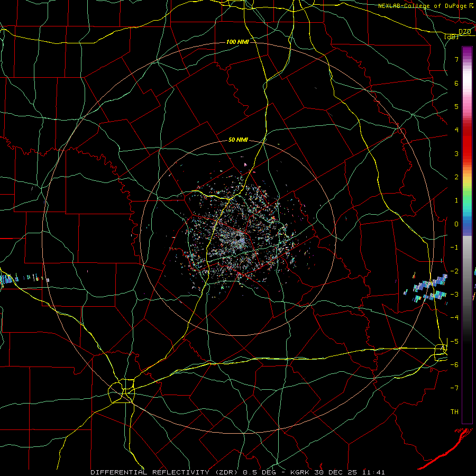Click the 0.5 DEG elevation text
The height and width of the screenshot is (476, 476).
click(x=260, y=472)
